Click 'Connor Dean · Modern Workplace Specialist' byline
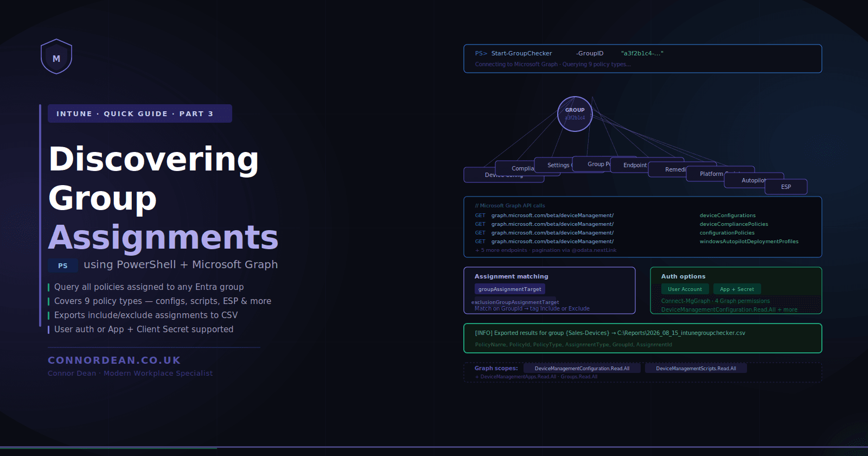 tap(130, 373)
